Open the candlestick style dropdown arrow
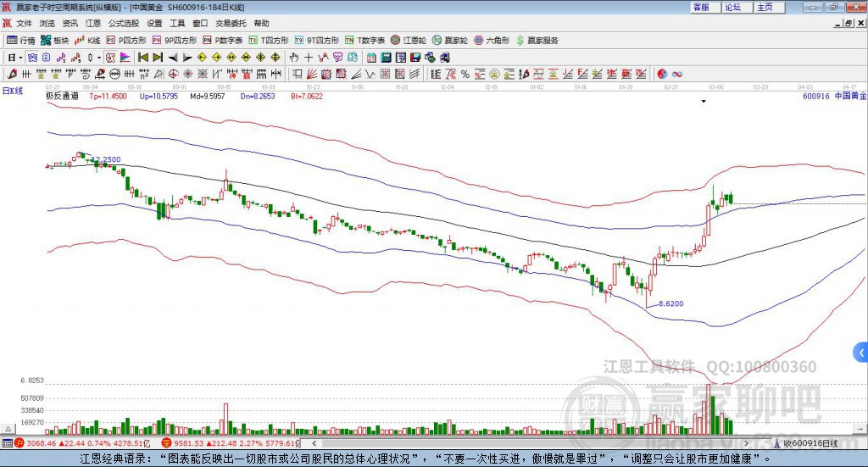Viewport: 868px width, 467px height. tap(99, 58)
